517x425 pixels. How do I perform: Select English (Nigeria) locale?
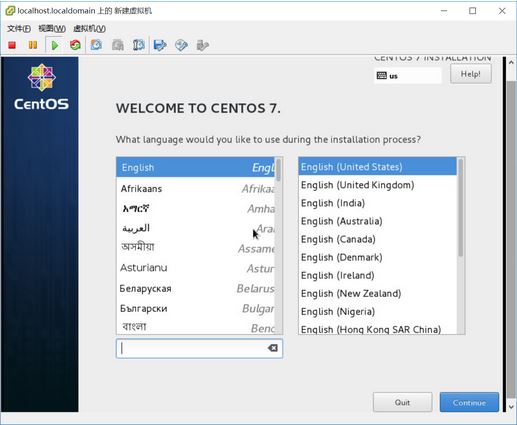[378, 312]
